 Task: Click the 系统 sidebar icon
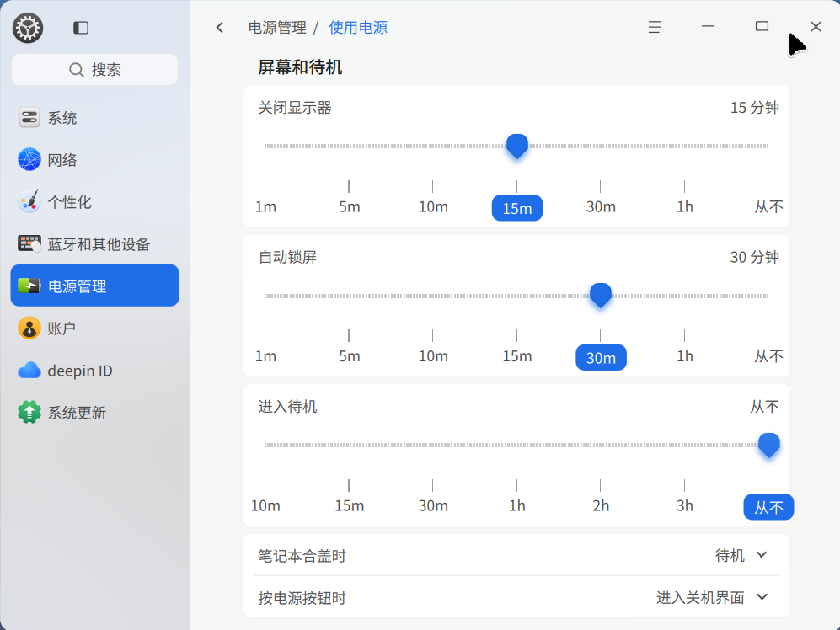pos(29,118)
